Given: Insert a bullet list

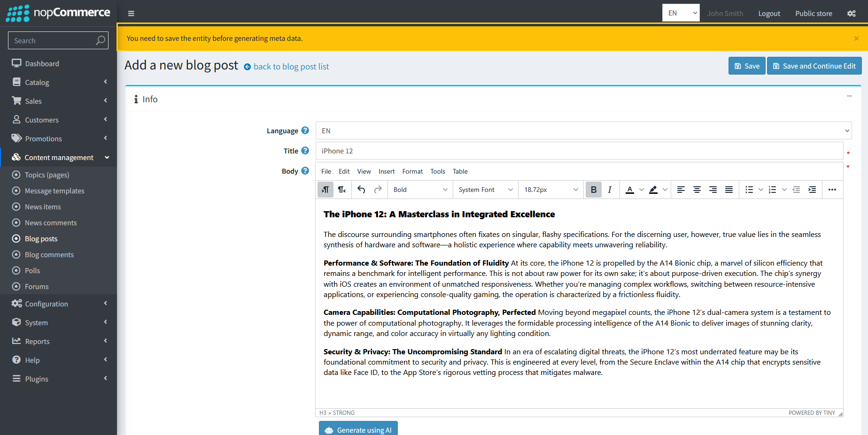Looking at the screenshot, I should (749, 190).
